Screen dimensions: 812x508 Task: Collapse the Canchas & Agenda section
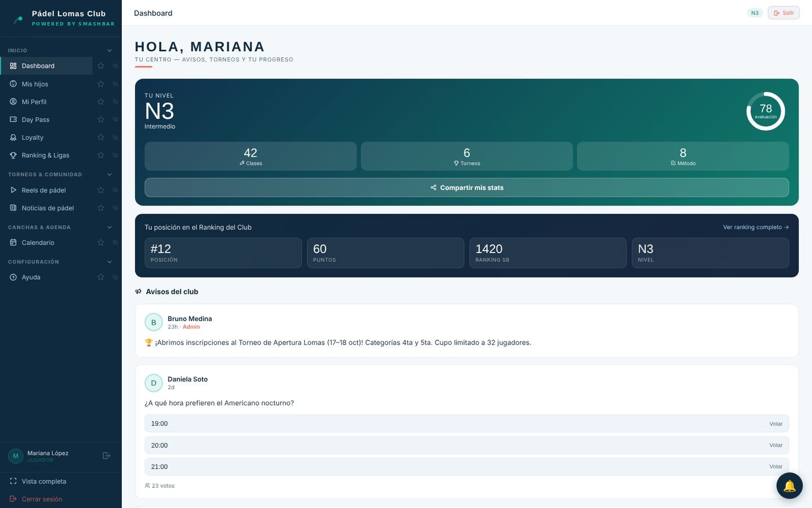[x=110, y=227]
